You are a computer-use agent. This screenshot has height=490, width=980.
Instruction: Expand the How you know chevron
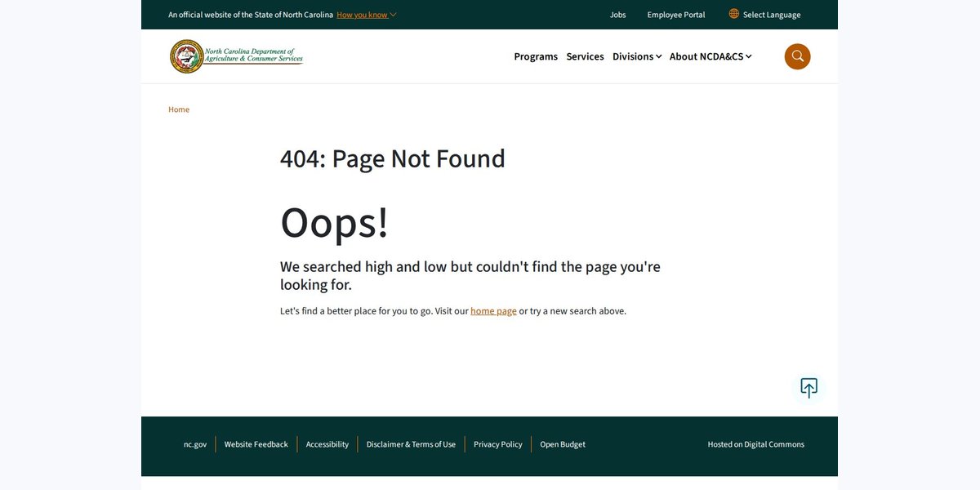click(x=393, y=15)
